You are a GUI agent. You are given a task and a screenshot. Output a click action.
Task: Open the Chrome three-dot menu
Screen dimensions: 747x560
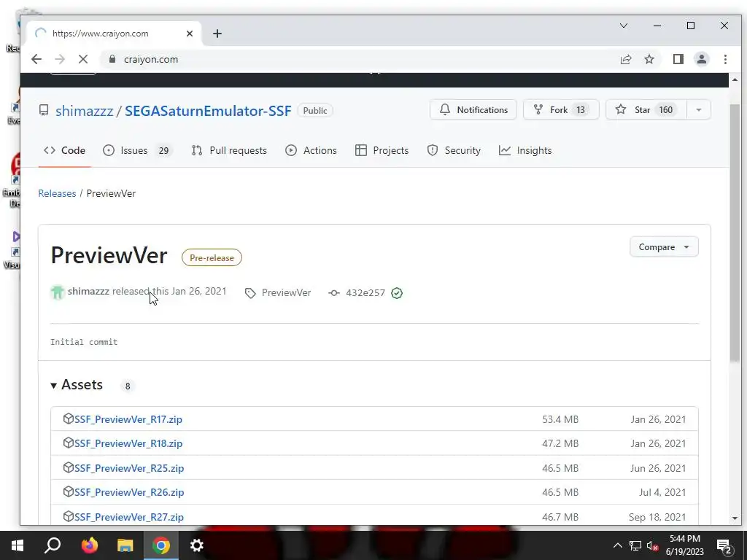725,59
